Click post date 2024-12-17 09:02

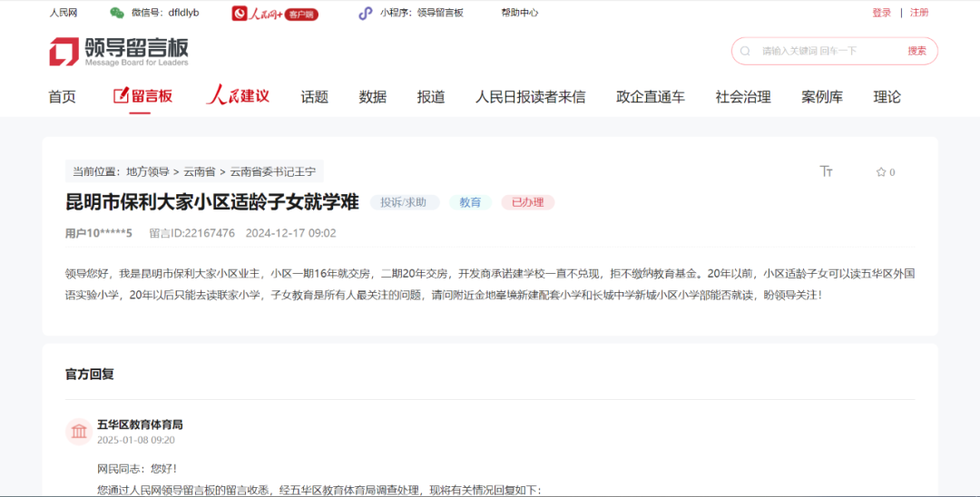(x=290, y=233)
